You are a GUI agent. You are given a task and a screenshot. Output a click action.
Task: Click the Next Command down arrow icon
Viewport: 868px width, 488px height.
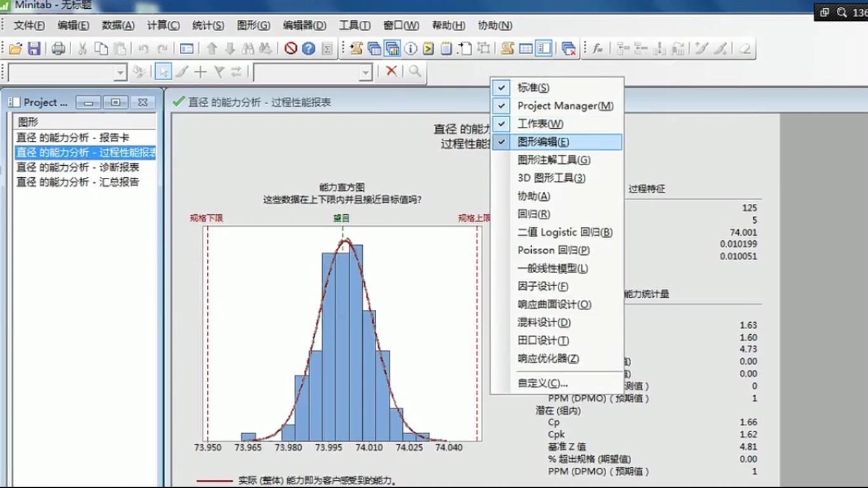tap(230, 48)
